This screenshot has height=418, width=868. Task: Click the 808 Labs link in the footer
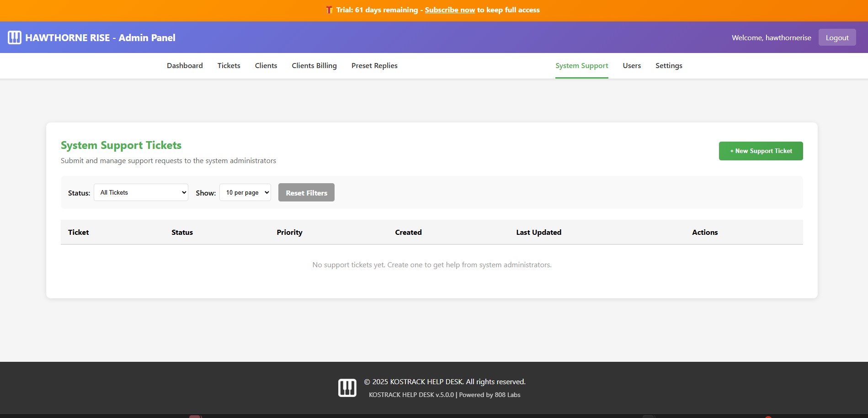pos(507,394)
